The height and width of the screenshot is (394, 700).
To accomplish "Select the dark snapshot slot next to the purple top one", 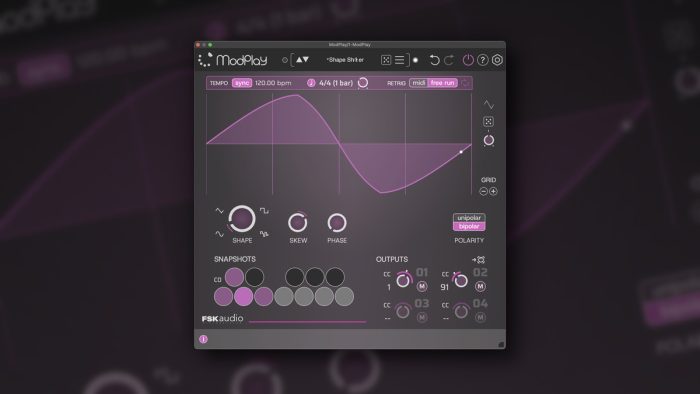I will point(254,277).
